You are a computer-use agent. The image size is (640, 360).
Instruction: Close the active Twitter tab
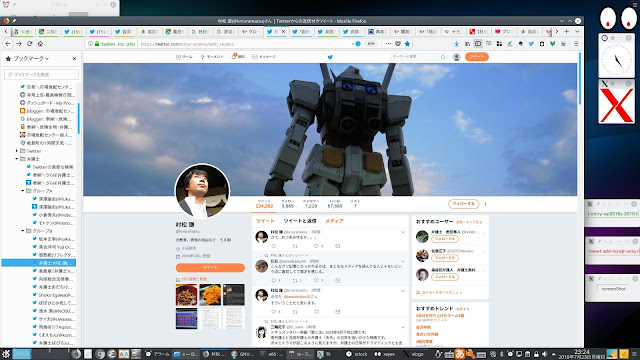pos(283,31)
